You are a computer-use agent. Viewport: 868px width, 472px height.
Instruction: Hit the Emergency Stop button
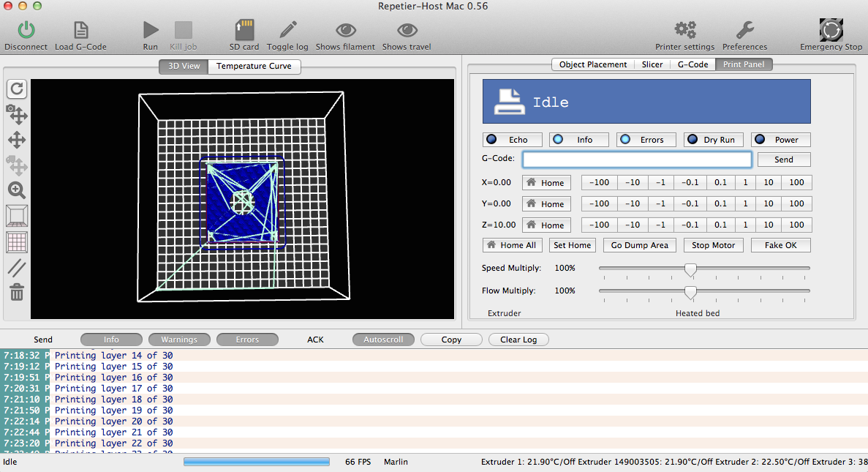(831, 30)
